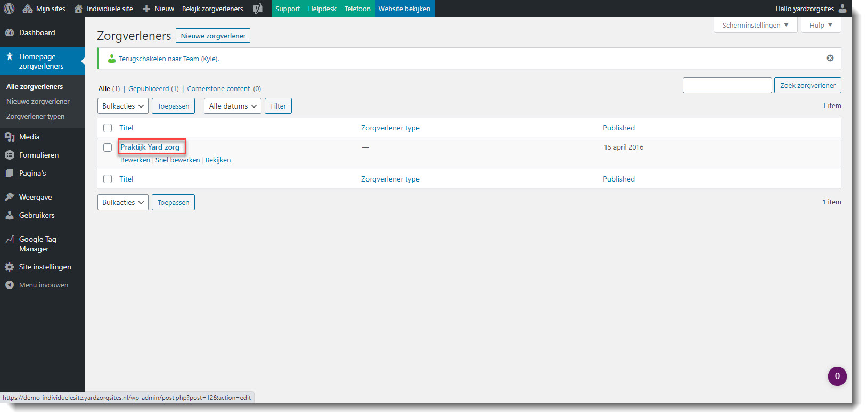Click the pin icon beside Homepage zorgverleners

pos(10,56)
